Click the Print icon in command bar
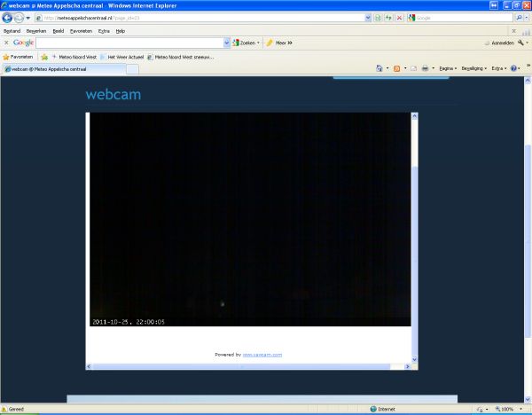 click(x=426, y=68)
